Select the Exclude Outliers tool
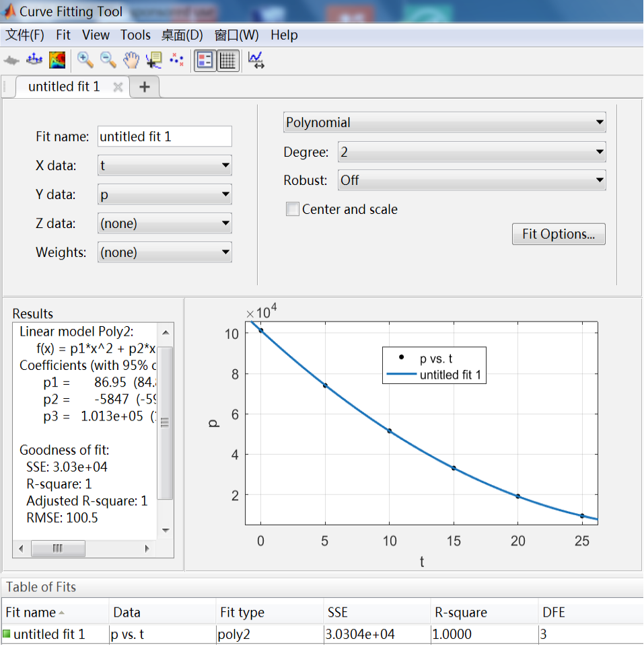Screen dimensions: 644x645 coord(176,60)
